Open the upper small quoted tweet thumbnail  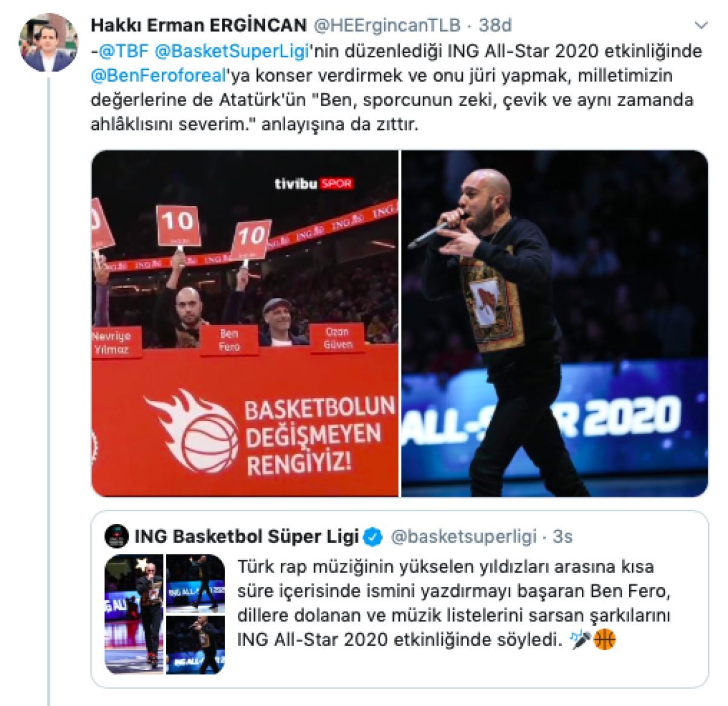pyautogui.click(x=195, y=583)
